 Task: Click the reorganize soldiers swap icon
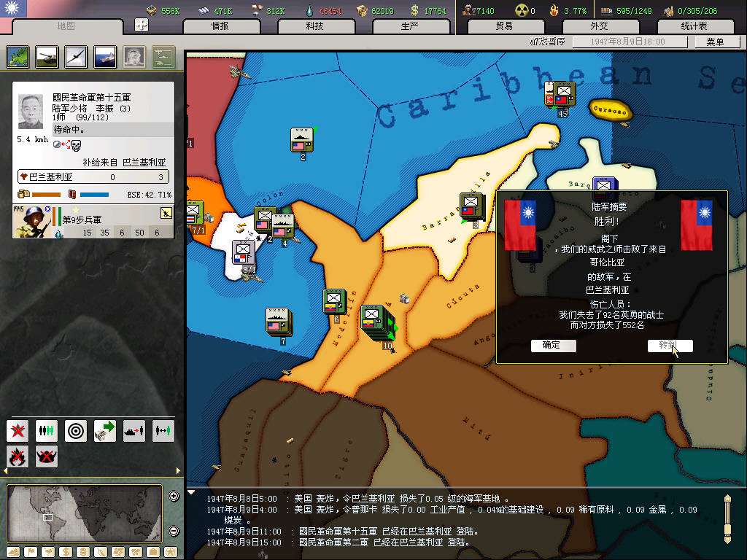click(x=163, y=431)
